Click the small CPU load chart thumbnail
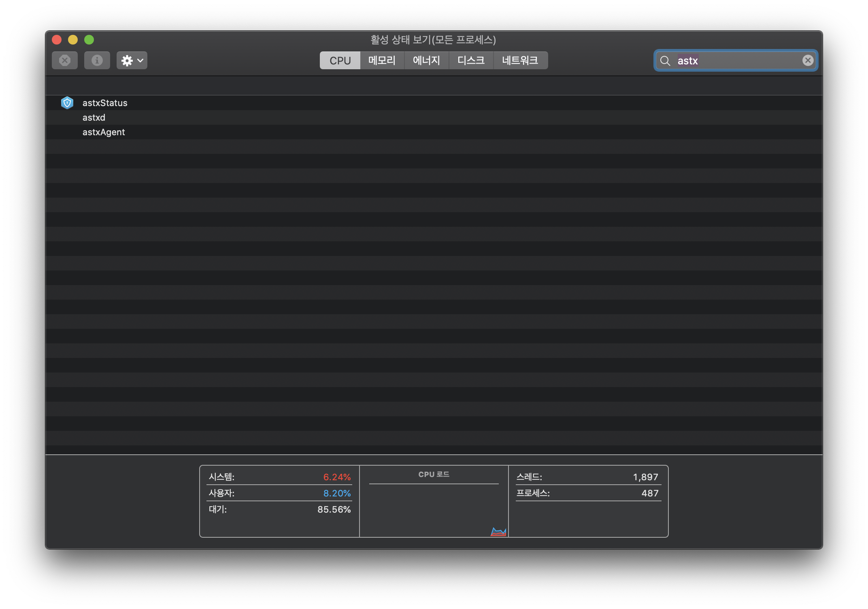Screen dimensions: 868x609 click(498, 532)
